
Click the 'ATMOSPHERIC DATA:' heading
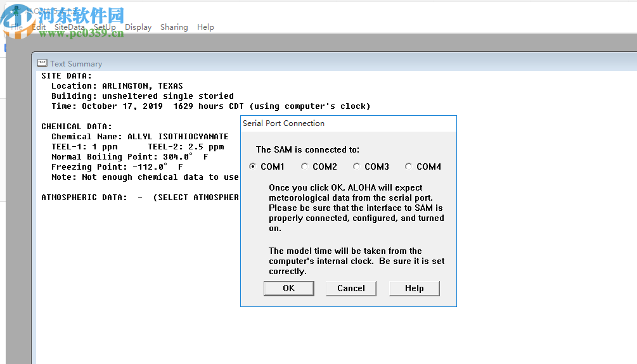coord(84,198)
